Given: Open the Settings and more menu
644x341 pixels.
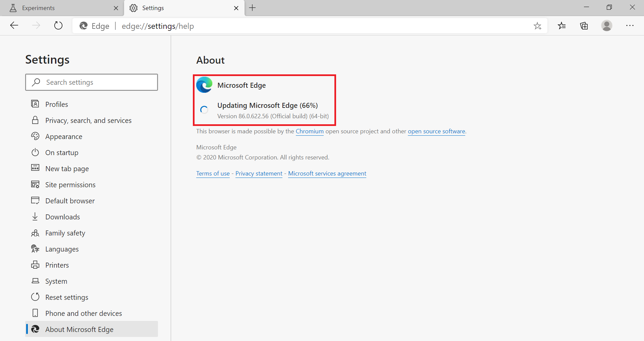Looking at the screenshot, I should click(x=630, y=25).
